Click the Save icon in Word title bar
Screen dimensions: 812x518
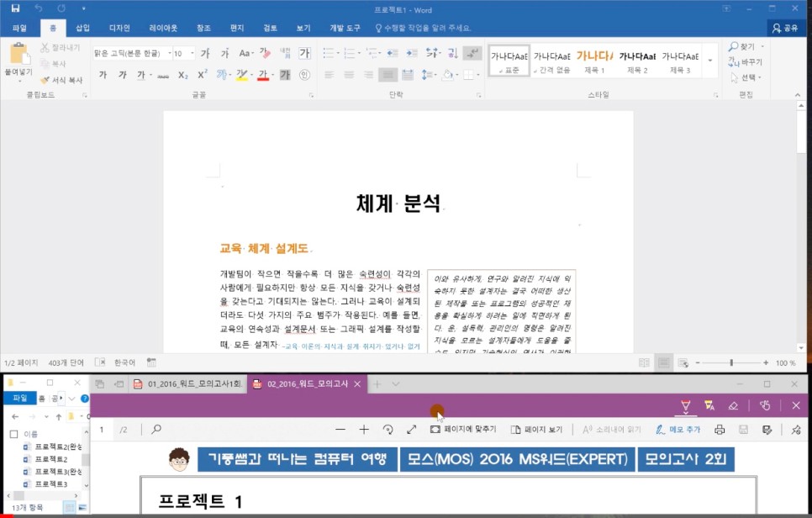click(x=15, y=8)
